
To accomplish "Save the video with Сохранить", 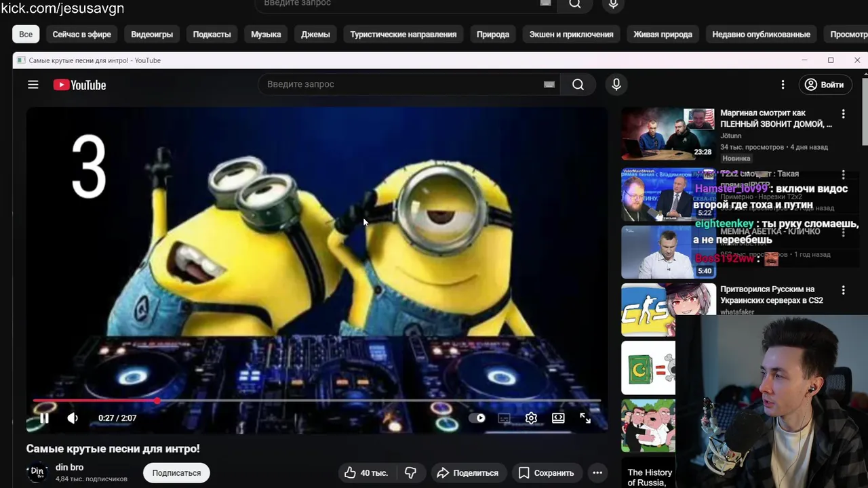I will pyautogui.click(x=547, y=472).
